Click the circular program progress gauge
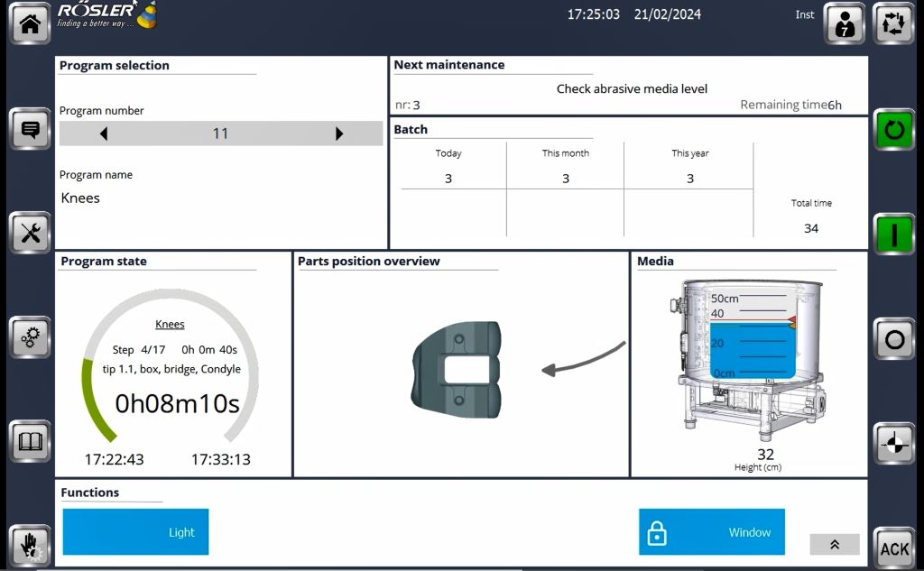The image size is (924, 571). point(170,365)
